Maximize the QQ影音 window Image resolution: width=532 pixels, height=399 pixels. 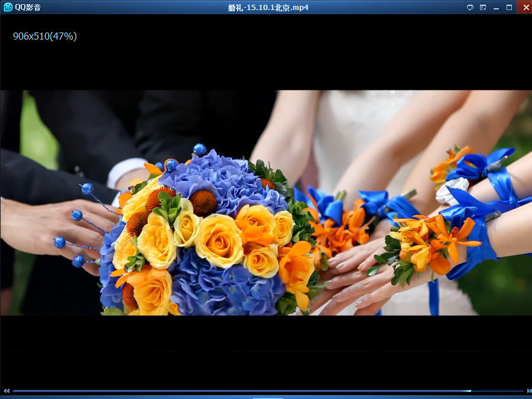[x=509, y=8]
